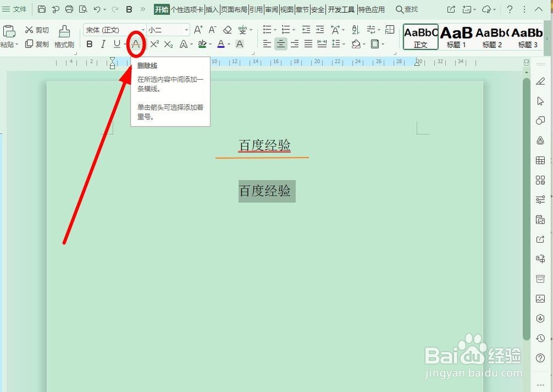The height and width of the screenshot is (392, 553).
Task: Click the font color A button
Action: tap(221, 44)
